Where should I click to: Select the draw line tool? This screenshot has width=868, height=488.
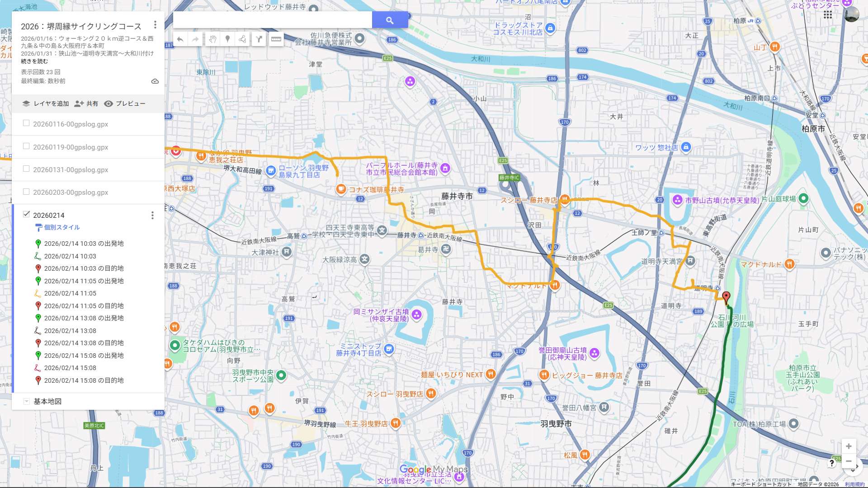point(243,39)
